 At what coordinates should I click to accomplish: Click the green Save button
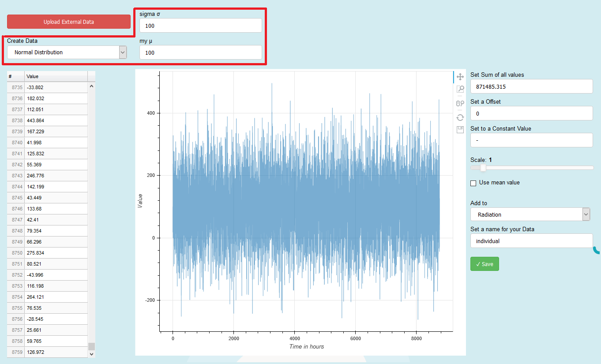[x=485, y=264]
